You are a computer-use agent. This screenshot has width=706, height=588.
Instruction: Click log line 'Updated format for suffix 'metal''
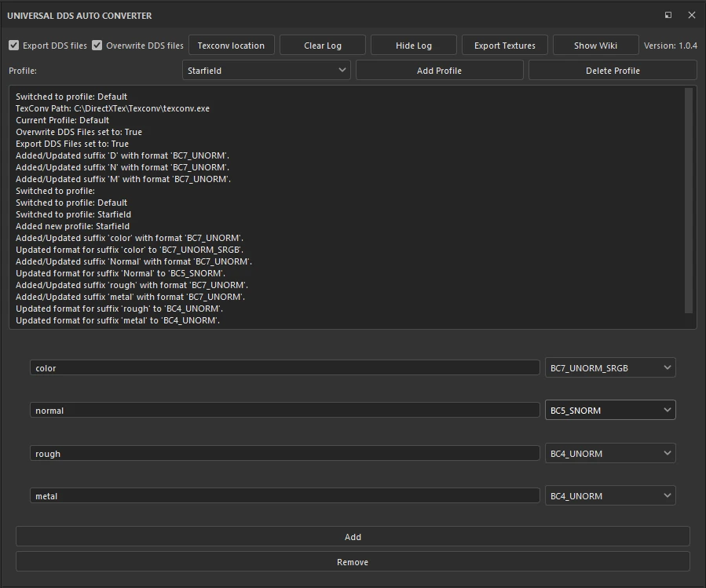tap(118, 320)
